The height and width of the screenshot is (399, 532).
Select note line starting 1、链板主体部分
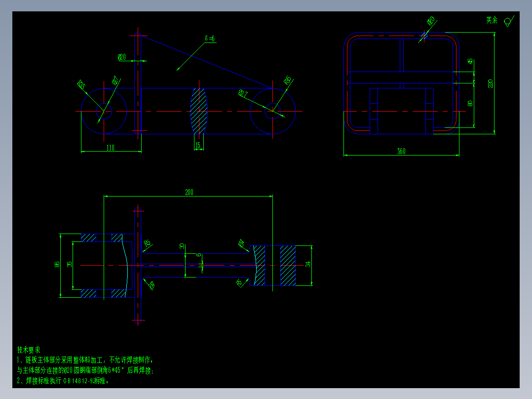[x=85, y=360]
